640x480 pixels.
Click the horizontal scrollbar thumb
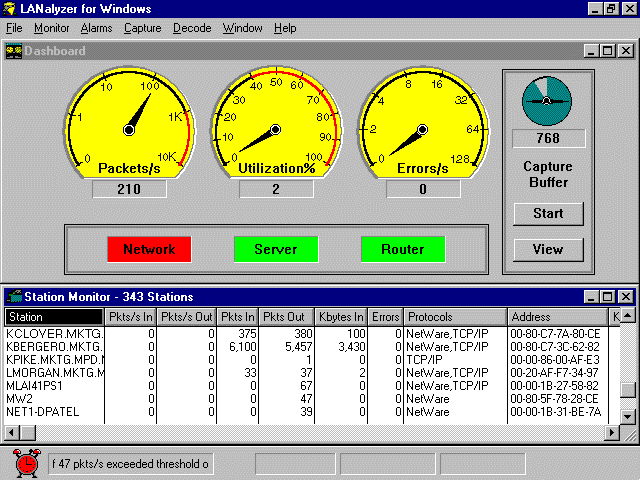28,432
